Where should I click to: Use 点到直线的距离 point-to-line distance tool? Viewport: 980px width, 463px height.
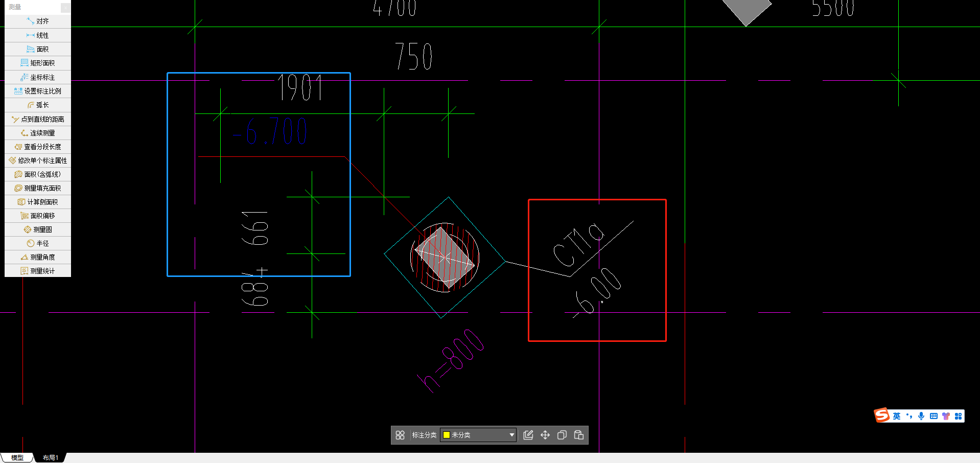point(38,119)
